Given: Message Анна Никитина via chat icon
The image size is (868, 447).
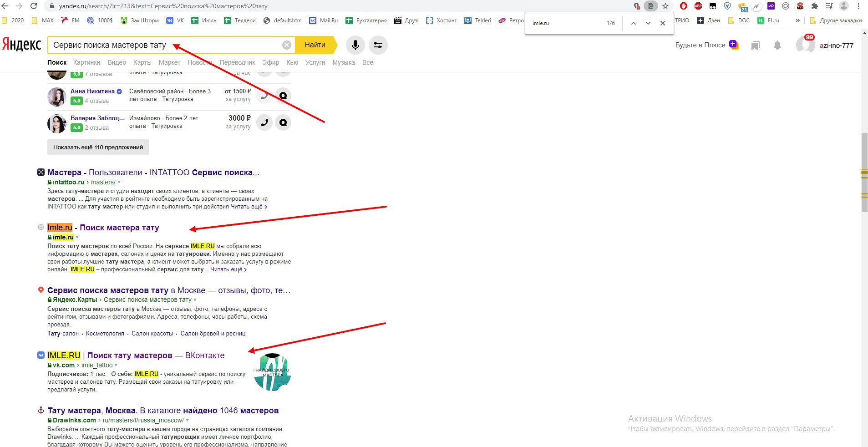Looking at the screenshot, I should [283, 96].
